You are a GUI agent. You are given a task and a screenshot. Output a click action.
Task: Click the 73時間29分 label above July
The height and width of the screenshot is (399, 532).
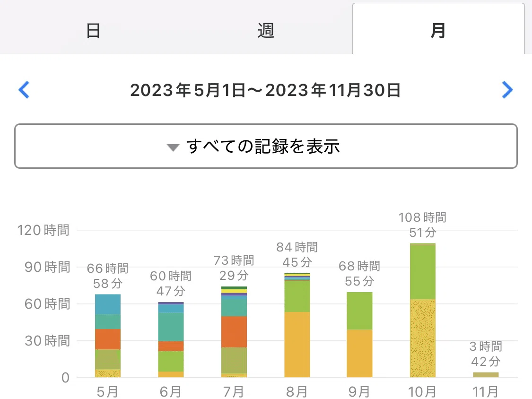coord(234,268)
